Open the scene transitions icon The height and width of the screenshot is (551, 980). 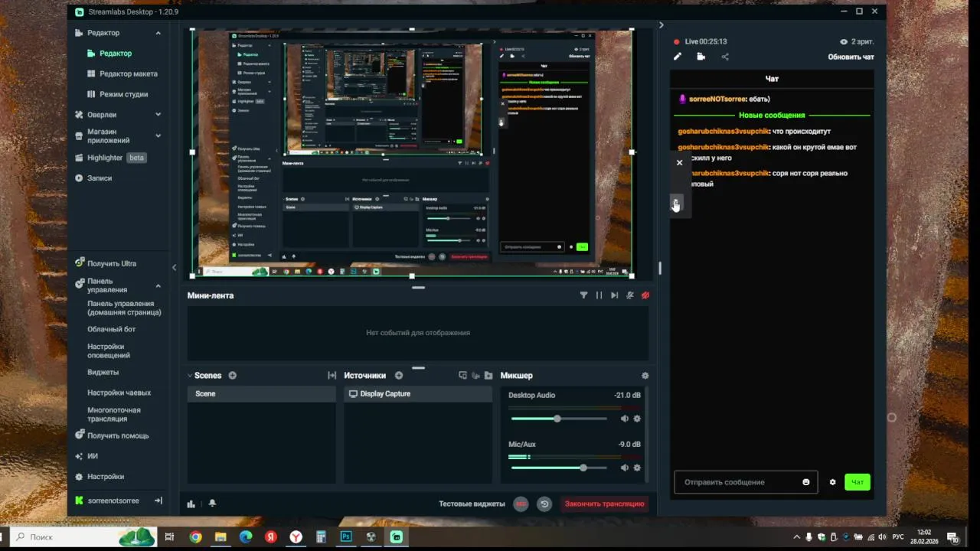[332, 376]
